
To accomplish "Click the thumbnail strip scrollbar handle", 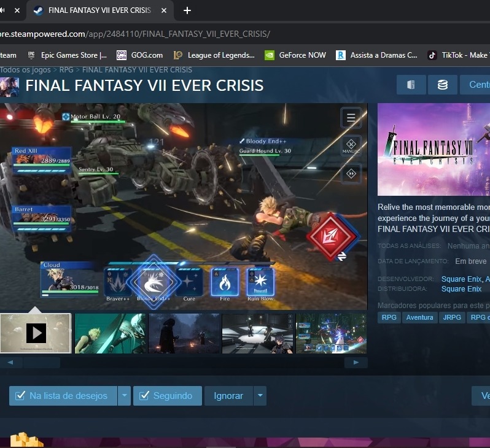I will 41,363.
